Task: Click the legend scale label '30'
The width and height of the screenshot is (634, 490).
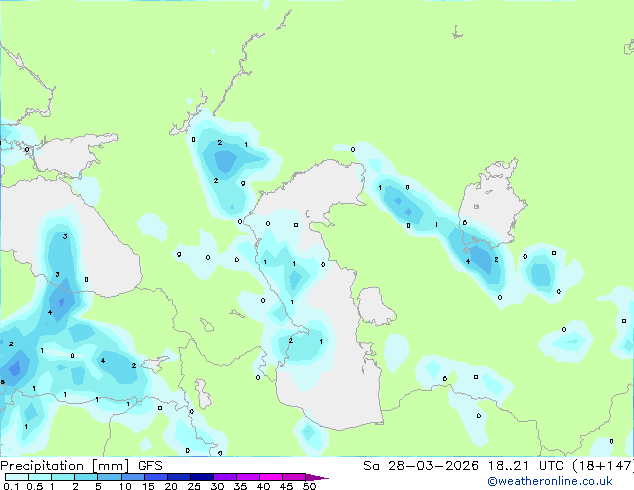Action: (218, 486)
